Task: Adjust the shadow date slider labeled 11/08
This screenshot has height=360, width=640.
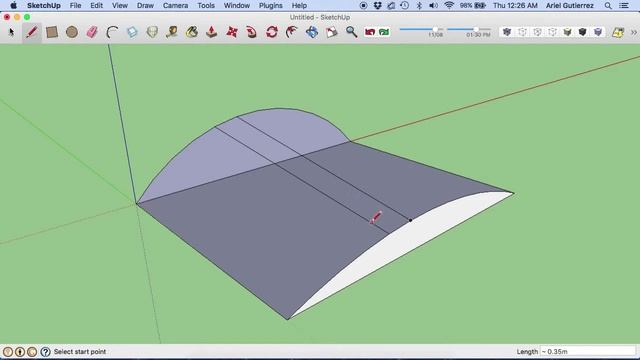Action: tap(436, 29)
